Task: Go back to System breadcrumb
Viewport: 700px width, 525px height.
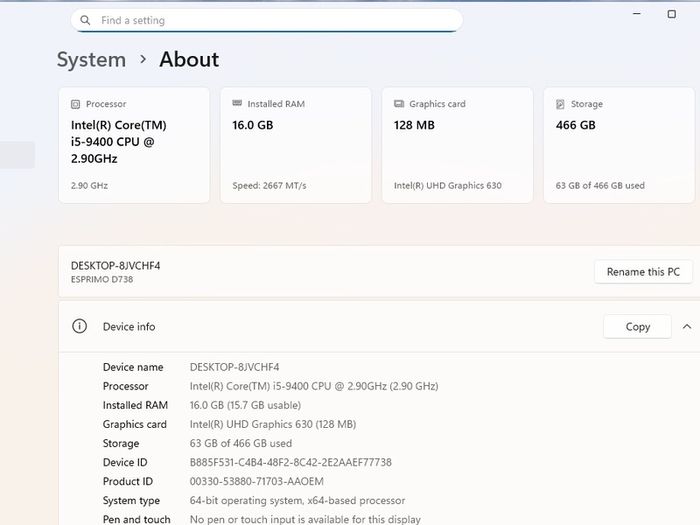Action: [92, 59]
